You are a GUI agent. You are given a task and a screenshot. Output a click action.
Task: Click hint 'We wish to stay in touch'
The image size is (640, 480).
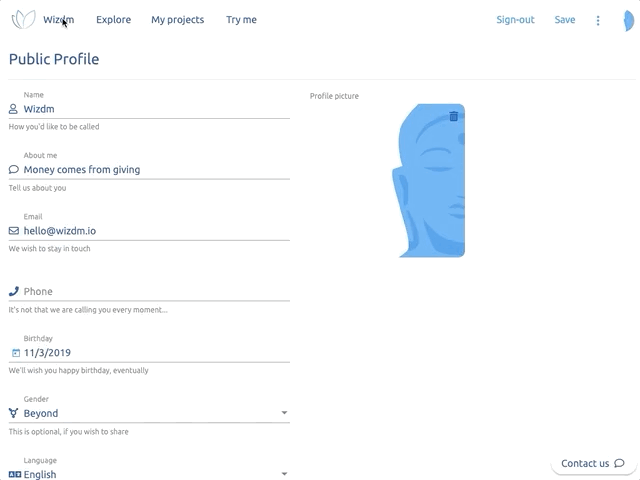(x=49, y=249)
